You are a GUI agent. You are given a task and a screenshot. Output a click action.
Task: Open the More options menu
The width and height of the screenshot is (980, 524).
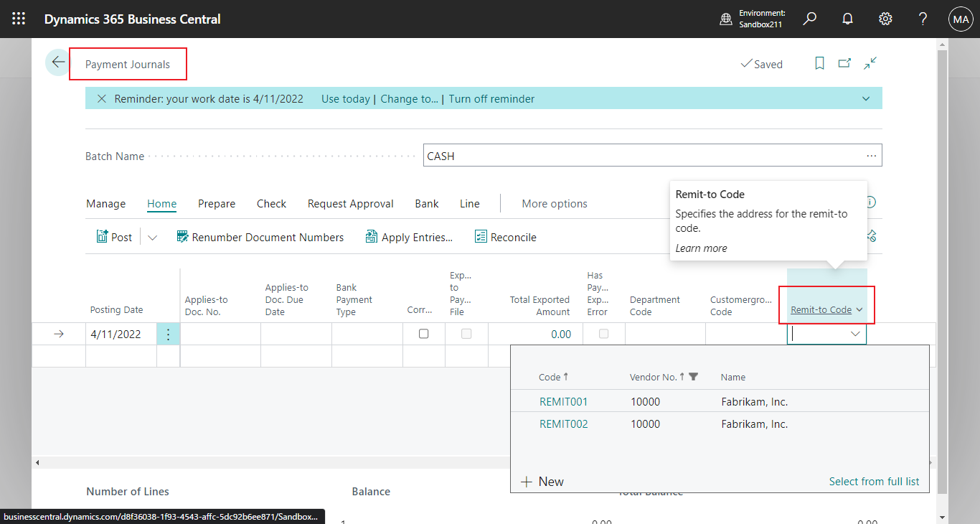click(555, 204)
